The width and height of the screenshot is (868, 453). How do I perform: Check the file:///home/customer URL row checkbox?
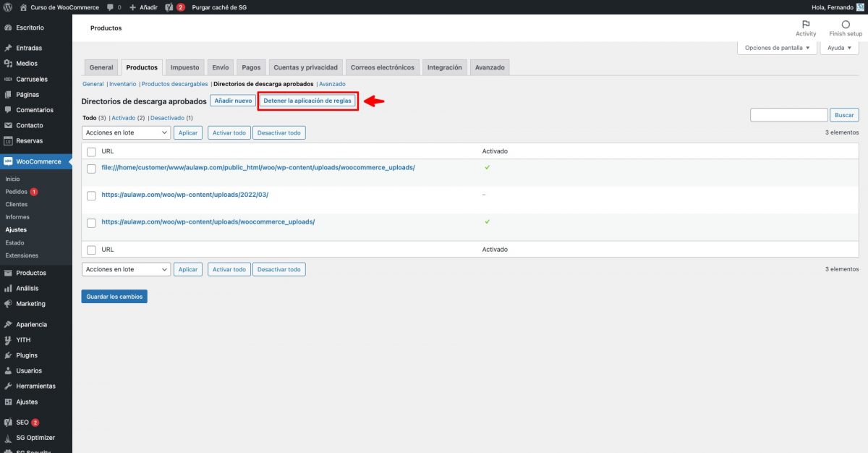click(x=92, y=168)
